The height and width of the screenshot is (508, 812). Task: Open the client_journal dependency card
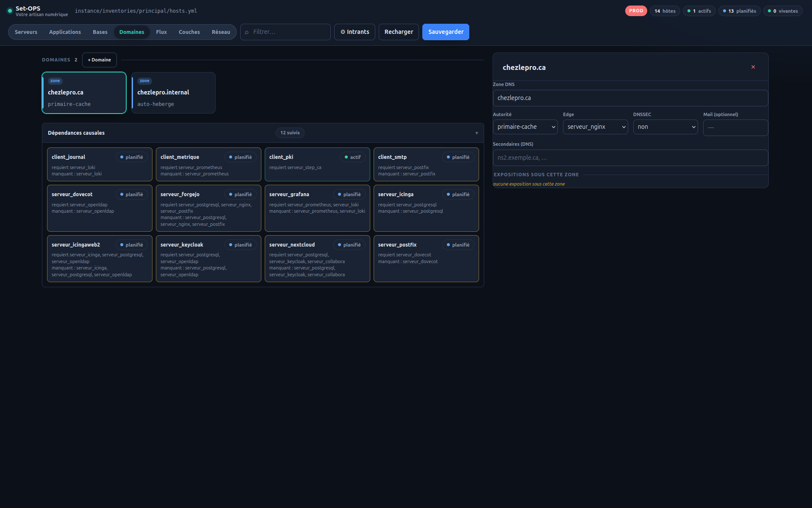[x=100, y=164]
